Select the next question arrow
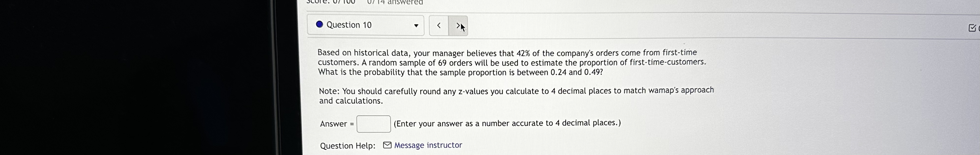The width and height of the screenshot is (980, 155). point(459,26)
